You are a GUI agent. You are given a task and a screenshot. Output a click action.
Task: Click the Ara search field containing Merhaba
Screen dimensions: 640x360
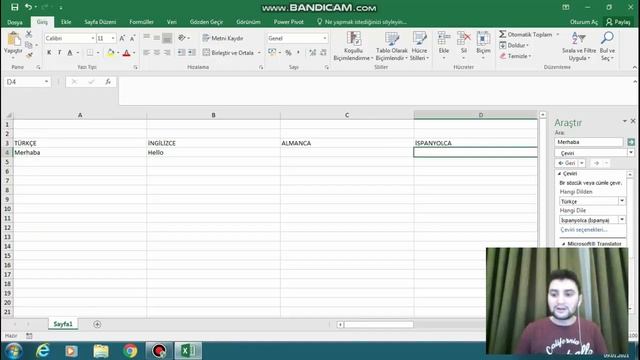pos(589,142)
